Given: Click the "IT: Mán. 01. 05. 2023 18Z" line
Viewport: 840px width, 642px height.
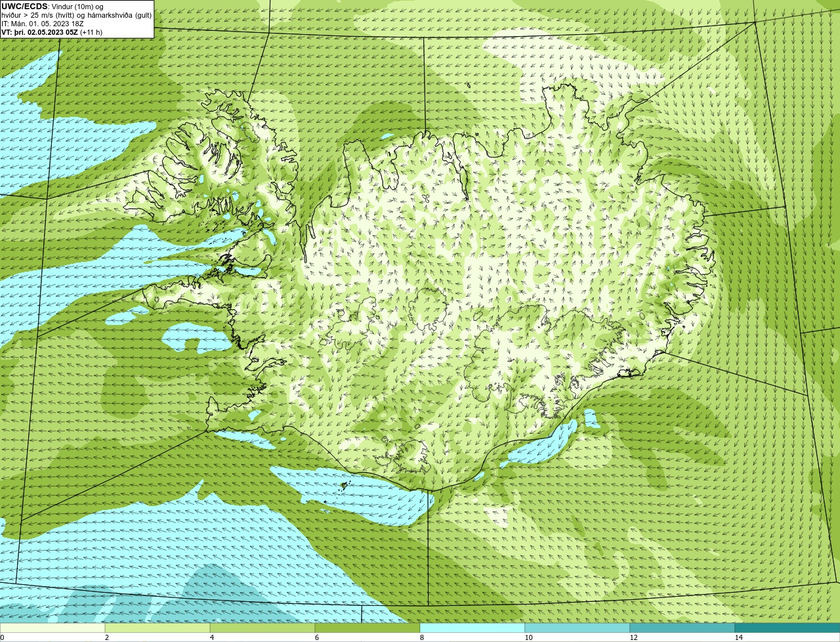Looking at the screenshot, I should point(43,24).
